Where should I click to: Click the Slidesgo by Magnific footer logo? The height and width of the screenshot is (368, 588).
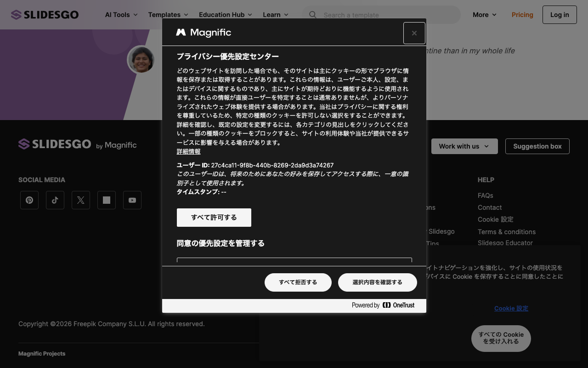pyautogui.click(x=77, y=144)
